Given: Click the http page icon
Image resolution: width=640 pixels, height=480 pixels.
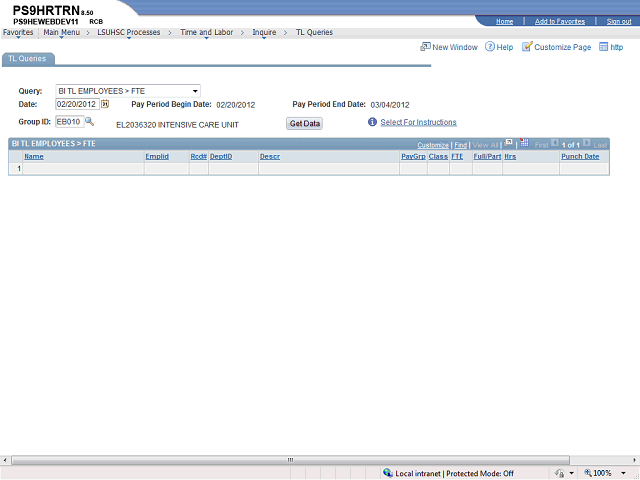Looking at the screenshot, I should pos(603,47).
